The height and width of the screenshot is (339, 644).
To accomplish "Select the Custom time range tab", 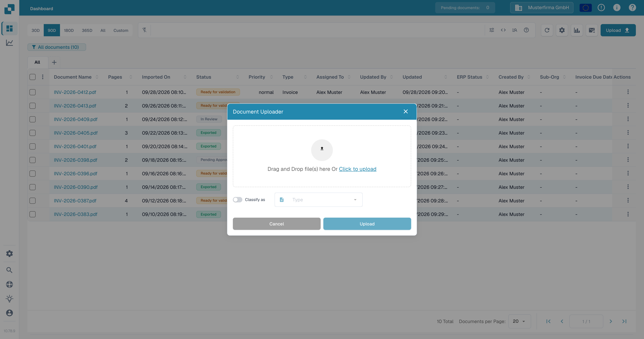I will 121,30.
